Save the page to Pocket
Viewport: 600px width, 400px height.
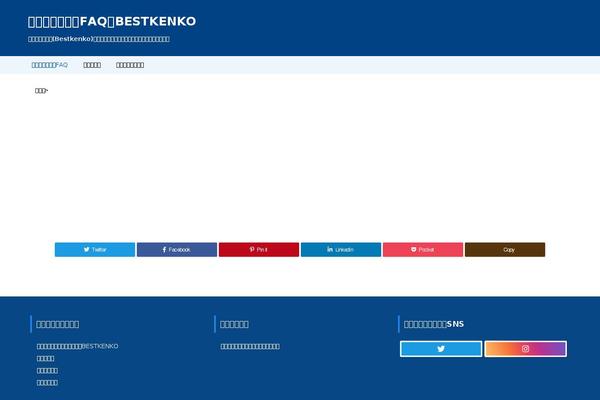pos(423,250)
